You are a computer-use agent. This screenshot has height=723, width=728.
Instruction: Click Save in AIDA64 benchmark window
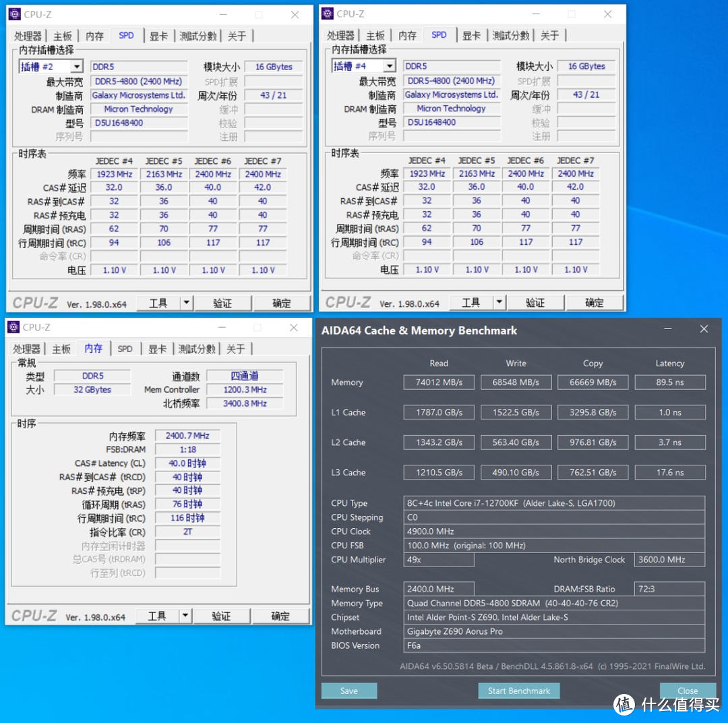349,691
